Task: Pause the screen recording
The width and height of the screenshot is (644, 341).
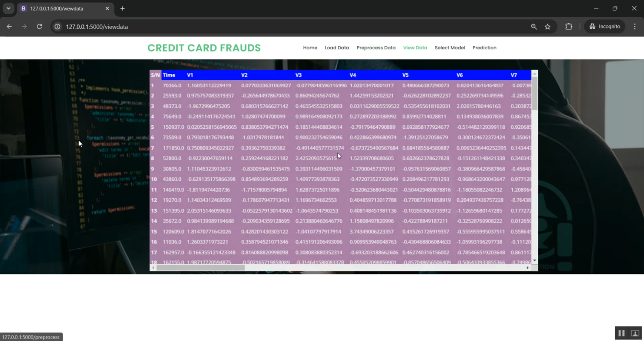Action: [x=621, y=333]
